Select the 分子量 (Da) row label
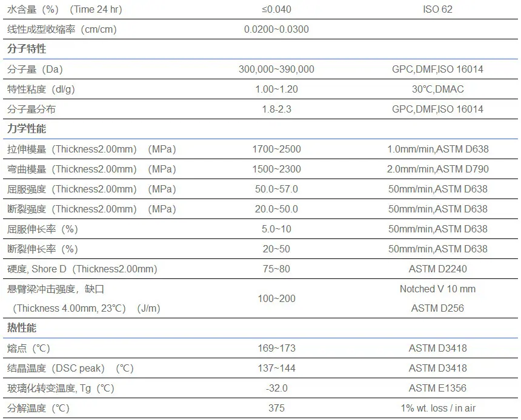Viewport: 521px width, 420px height. (x=35, y=70)
